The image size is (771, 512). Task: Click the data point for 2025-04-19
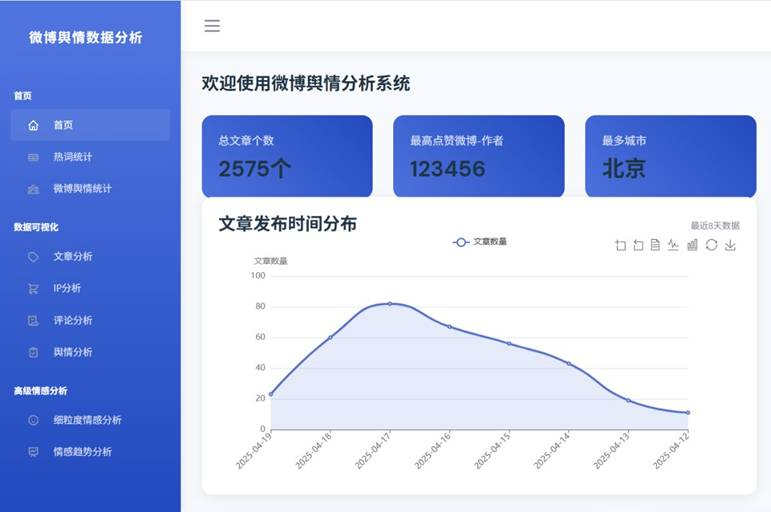click(271, 394)
